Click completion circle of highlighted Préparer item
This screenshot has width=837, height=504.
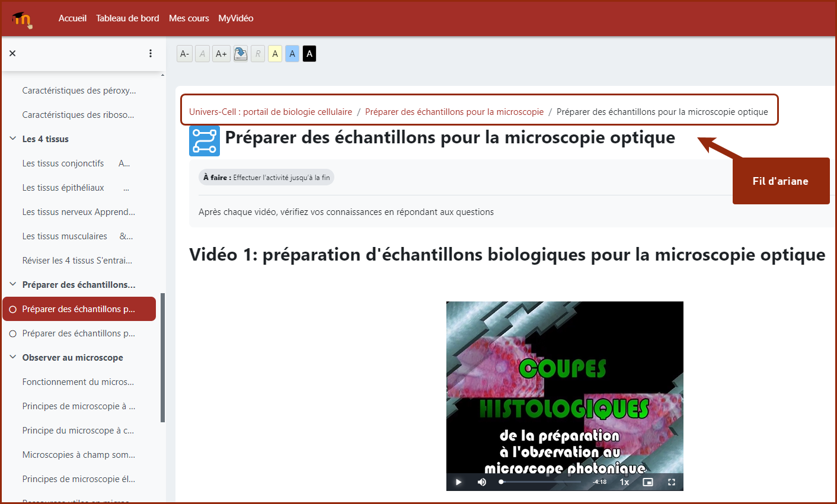coord(13,309)
